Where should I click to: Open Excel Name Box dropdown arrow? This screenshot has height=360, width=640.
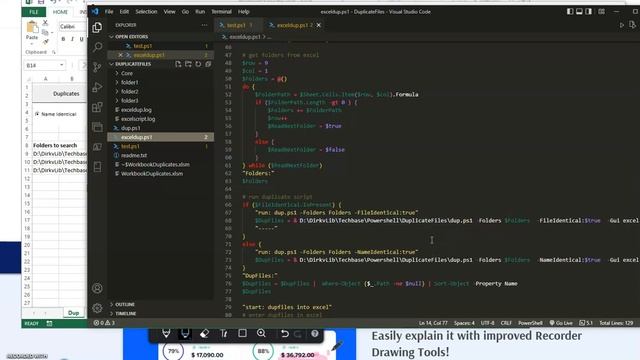pyautogui.click(x=61, y=65)
